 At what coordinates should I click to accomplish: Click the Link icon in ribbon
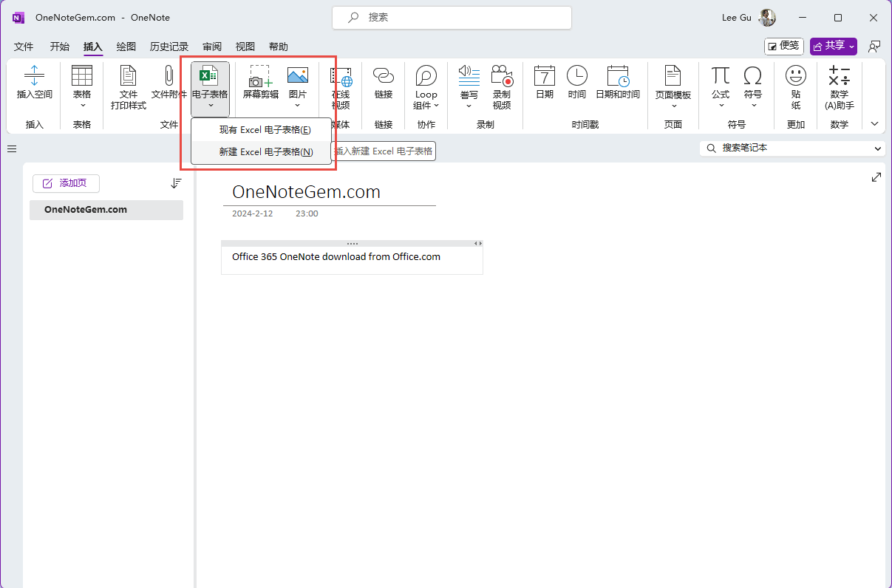[x=383, y=75]
